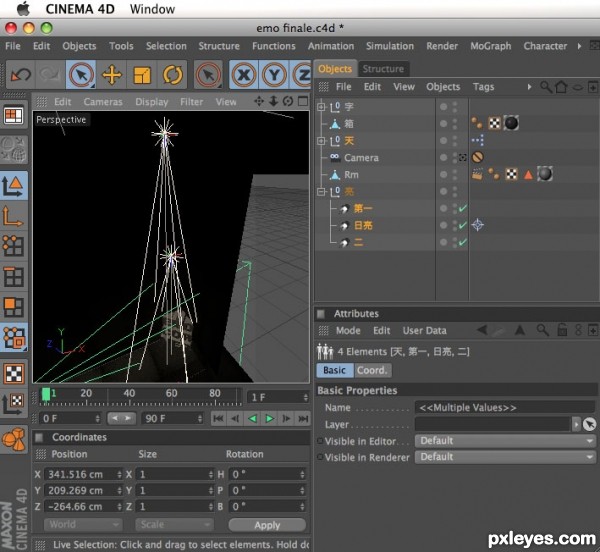
Task: Toggle visibility dots for Camera object
Action: tap(454, 157)
